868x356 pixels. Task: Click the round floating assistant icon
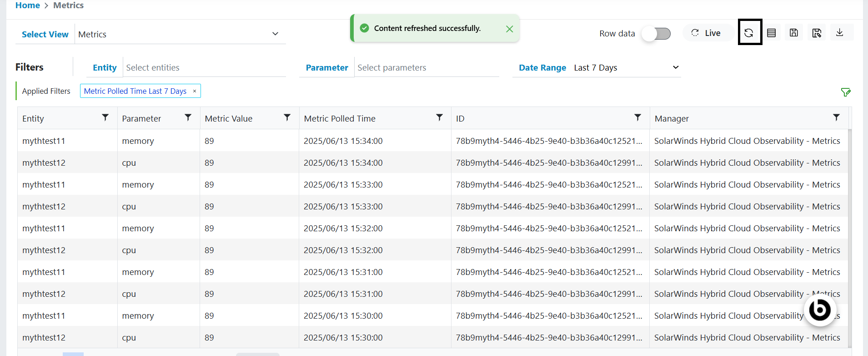click(x=820, y=310)
